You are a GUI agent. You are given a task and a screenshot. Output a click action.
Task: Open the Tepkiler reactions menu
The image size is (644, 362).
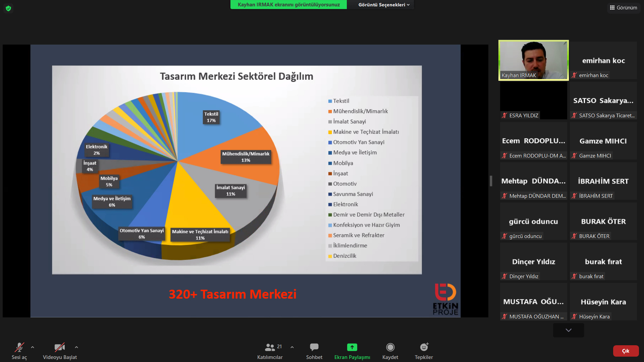(x=424, y=347)
